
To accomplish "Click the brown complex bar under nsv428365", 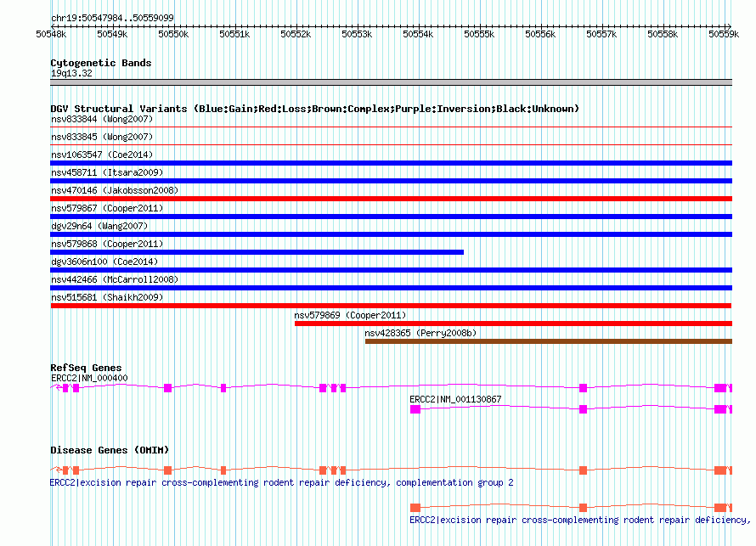I will tap(549, 341).
